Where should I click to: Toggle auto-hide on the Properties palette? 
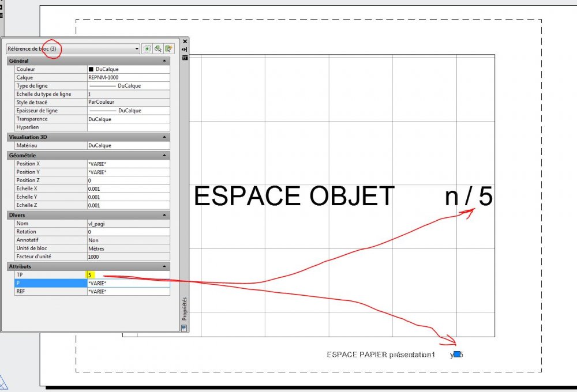(185, 49)
